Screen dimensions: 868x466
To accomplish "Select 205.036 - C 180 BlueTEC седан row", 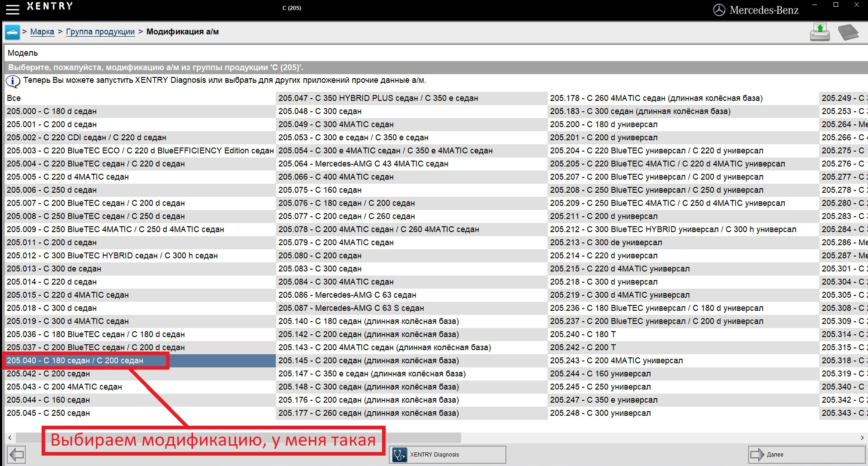I will coord(140,334).
